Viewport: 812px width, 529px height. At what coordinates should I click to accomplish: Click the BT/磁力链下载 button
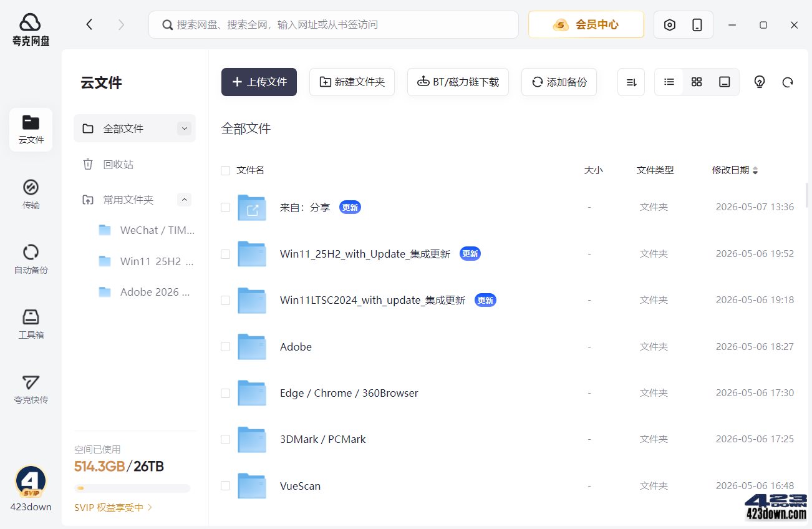click(458, 82)
